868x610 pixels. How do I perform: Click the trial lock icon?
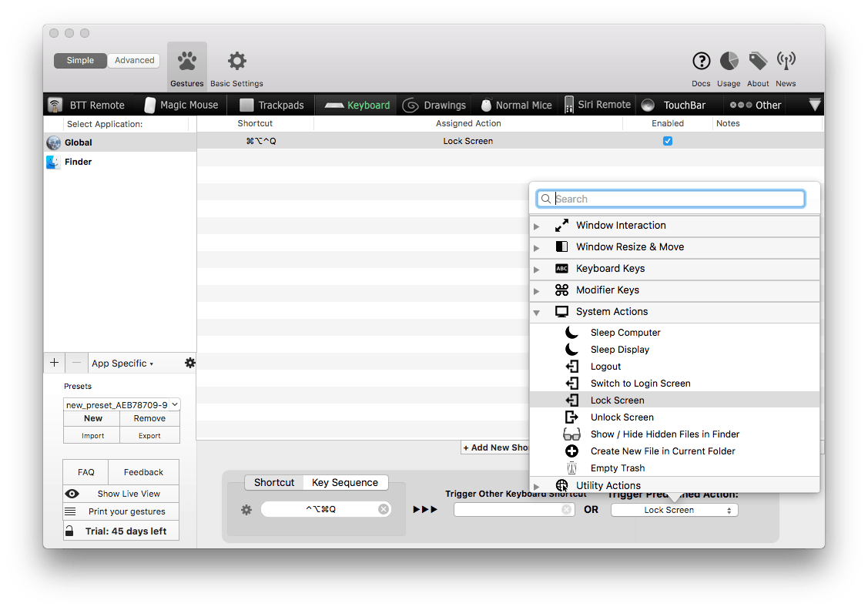click(69, 531)
